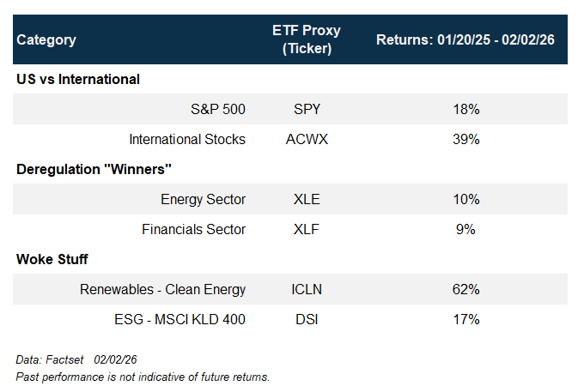The image size is (584, 392).
Task: Click the Returns date range header
Action: (465, 39)
